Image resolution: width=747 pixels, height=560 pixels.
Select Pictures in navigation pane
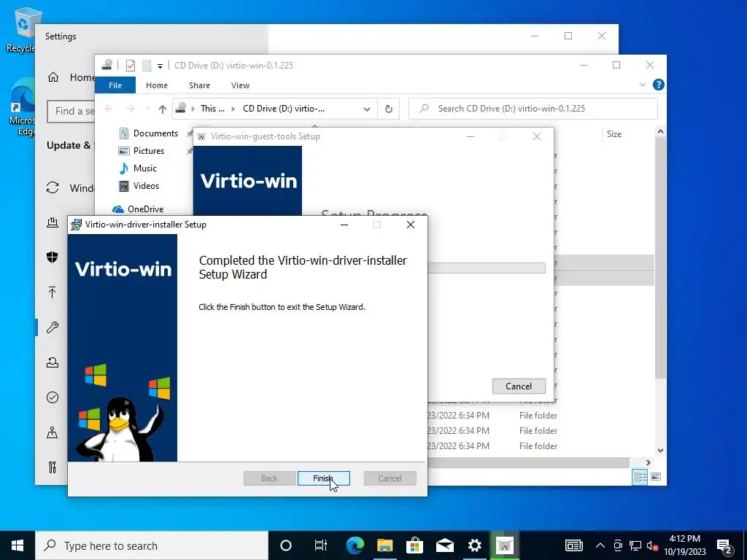(141, 151)
